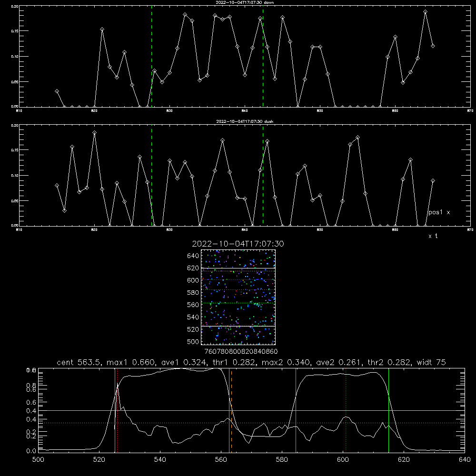Click the 520 tick label on bottom profile x-axis
This screenshot has height=476, width=476.
(99, 460)
